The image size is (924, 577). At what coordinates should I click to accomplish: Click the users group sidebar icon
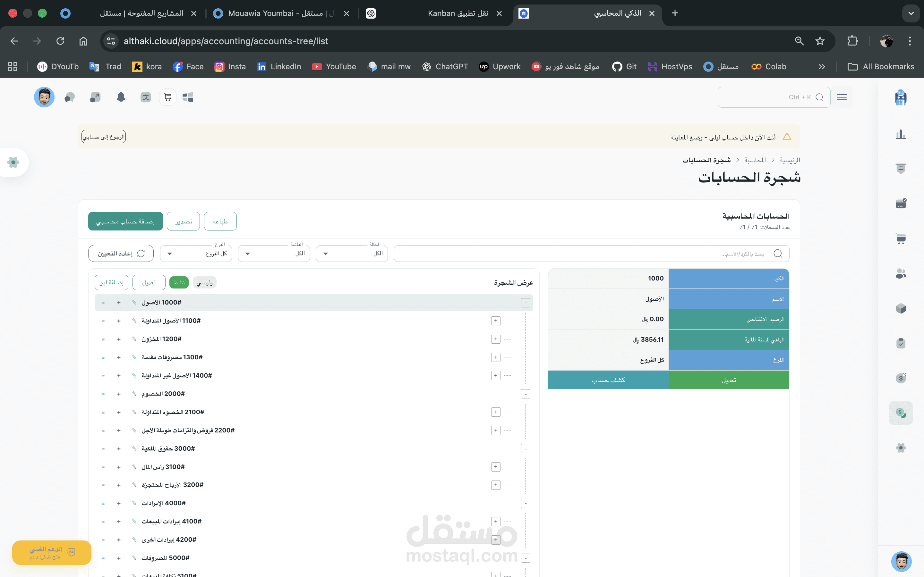point(900,274)
